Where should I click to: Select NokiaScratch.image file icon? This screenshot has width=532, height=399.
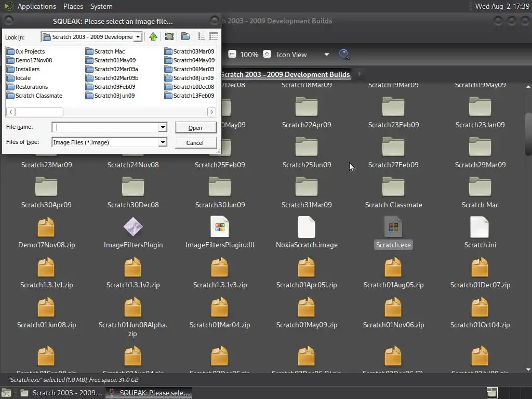pyautogui.click(x=307, y=227)
